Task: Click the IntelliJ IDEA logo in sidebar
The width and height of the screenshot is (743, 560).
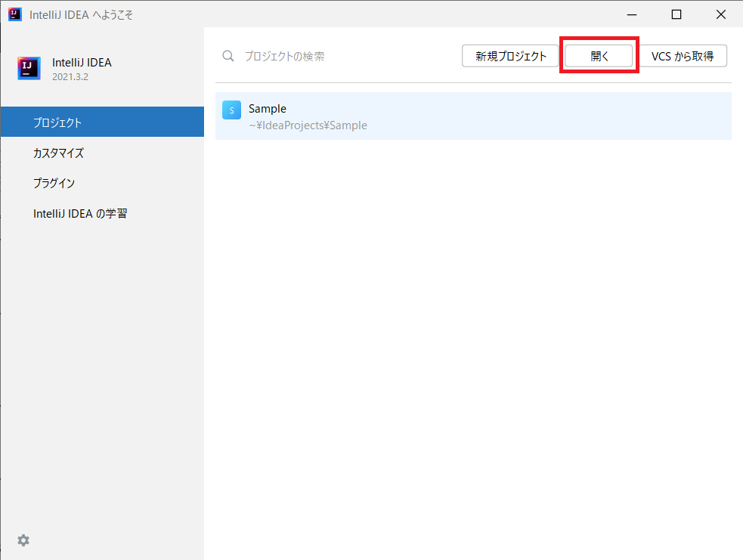Action: point(29,68)
